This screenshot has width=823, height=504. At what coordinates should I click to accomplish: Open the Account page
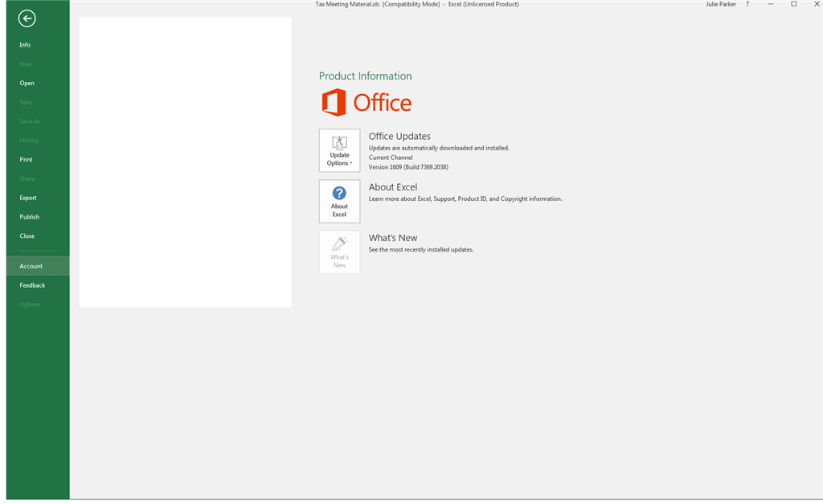38,266
